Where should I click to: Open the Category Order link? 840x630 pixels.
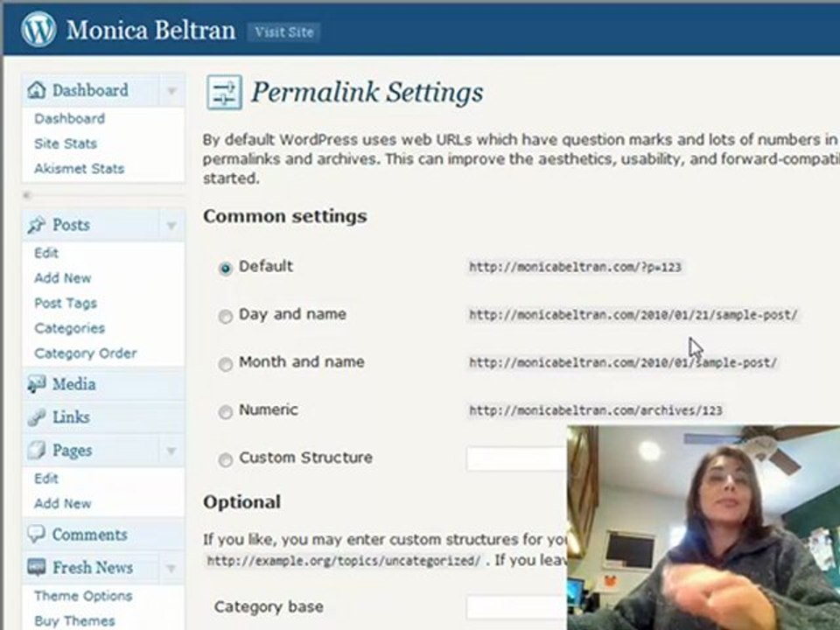(x=85, y=353)
